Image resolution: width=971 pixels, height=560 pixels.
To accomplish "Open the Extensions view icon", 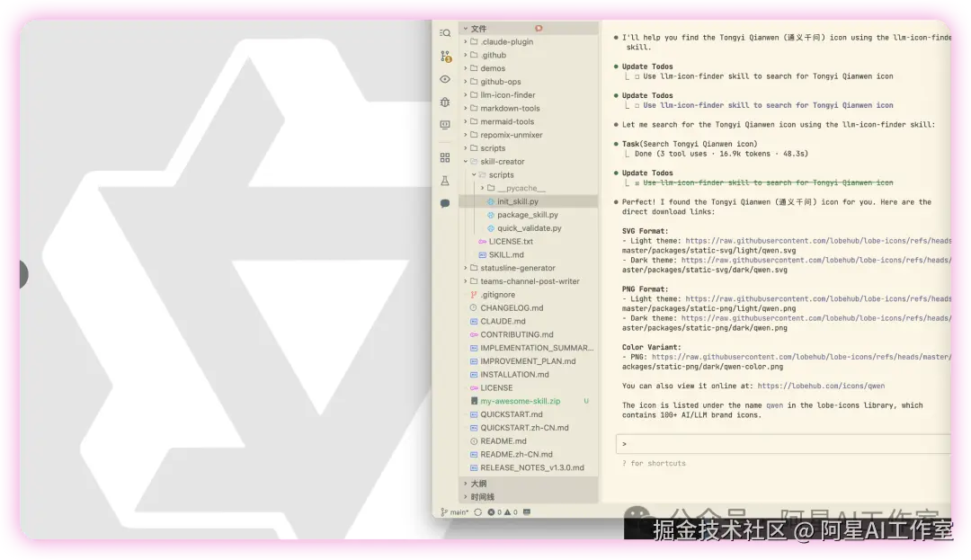I will click(445, 158).
